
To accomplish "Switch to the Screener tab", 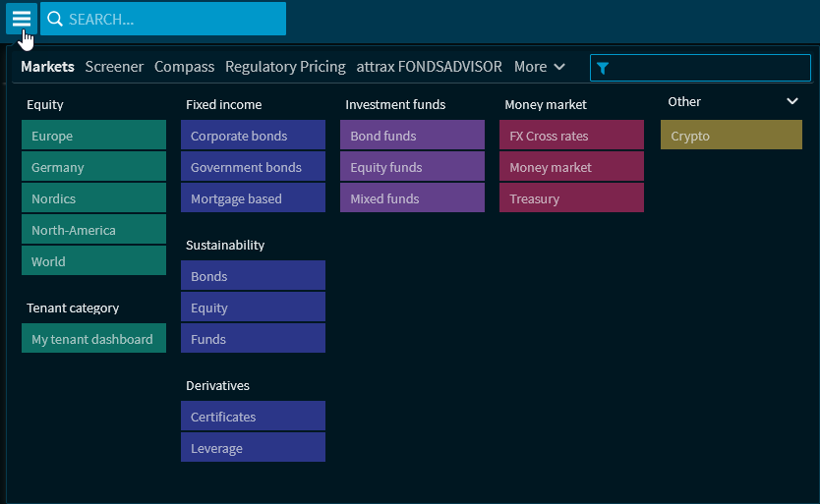I will click(114, 67).
